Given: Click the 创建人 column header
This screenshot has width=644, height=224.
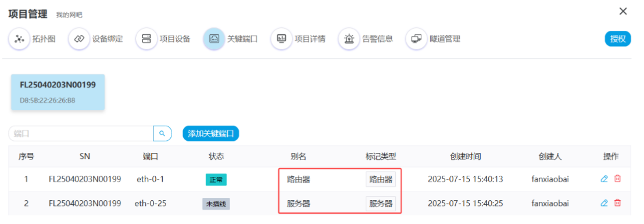Looking at the screenshot, I should coord(550,156).
